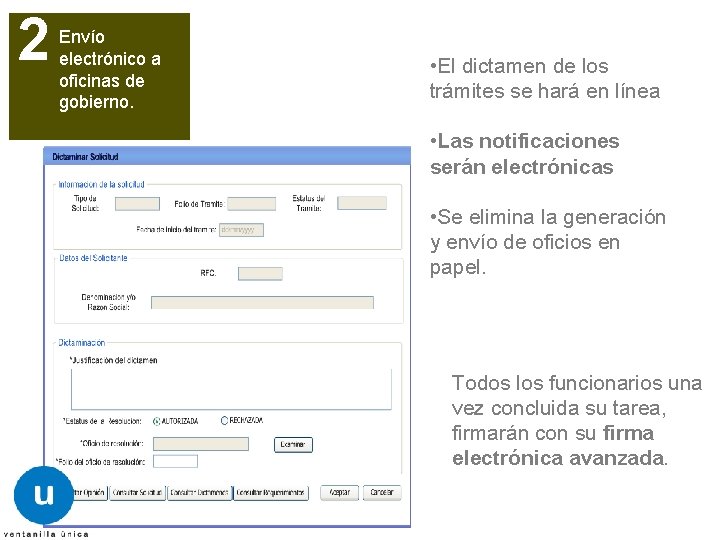The image size is (720, 540).
Task: Click the Oficio de resolución field
Action: (x=201, y=444)
